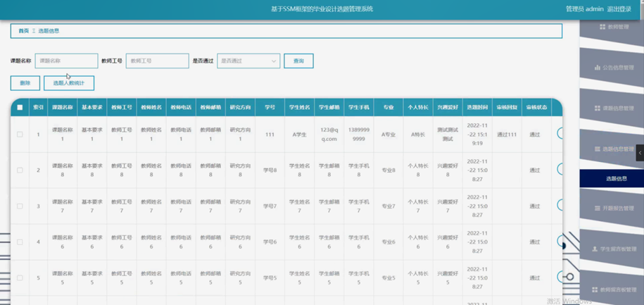Image resolution: width=644 pixels, height=305 pixels.
Task: Click the 删除 delete button
Action: coord(25,83)
